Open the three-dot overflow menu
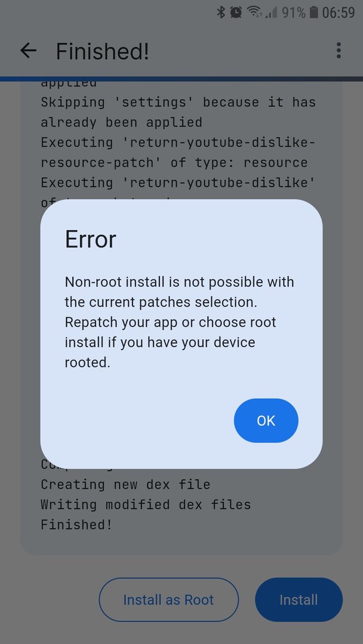This screenshot has width=363, height=644. (339, 51)
